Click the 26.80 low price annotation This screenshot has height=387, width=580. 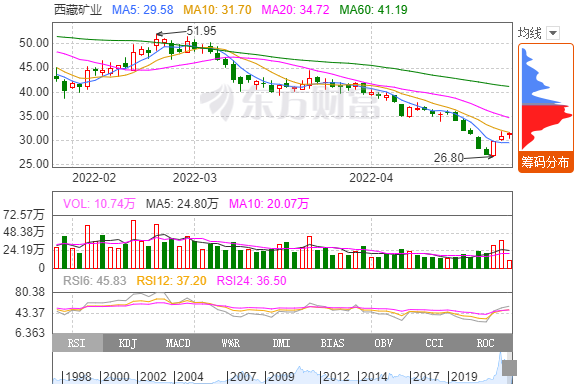tap(449, 158)
